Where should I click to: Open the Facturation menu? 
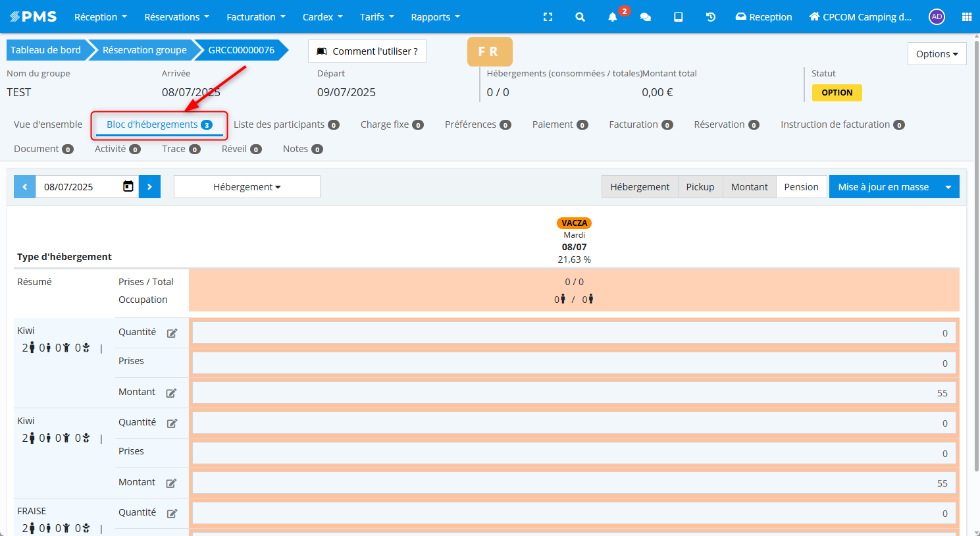[x=255, y=17]
